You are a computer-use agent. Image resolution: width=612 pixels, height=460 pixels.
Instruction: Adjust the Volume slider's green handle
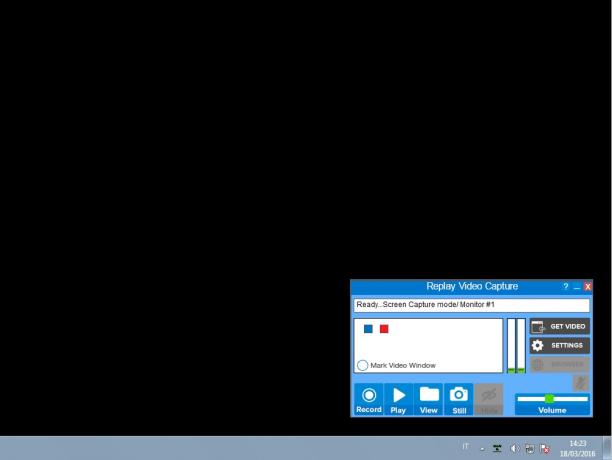tap(549, 399)
